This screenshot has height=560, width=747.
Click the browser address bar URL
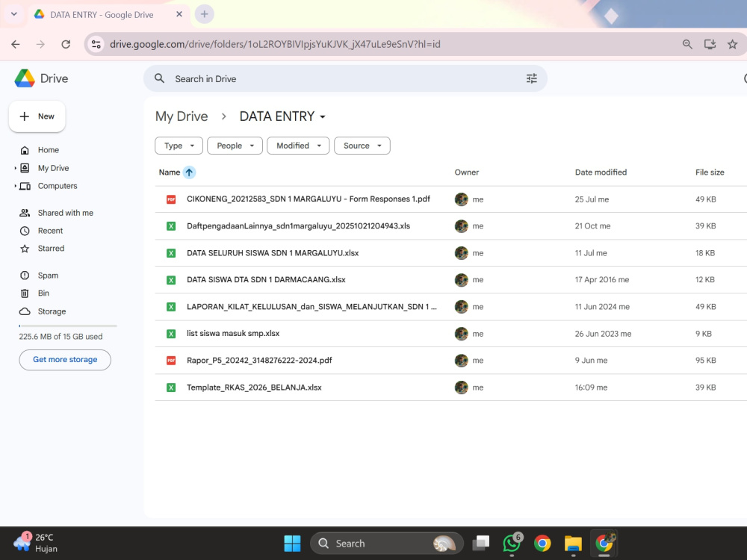pyautogui.click(x=275, y=44)
